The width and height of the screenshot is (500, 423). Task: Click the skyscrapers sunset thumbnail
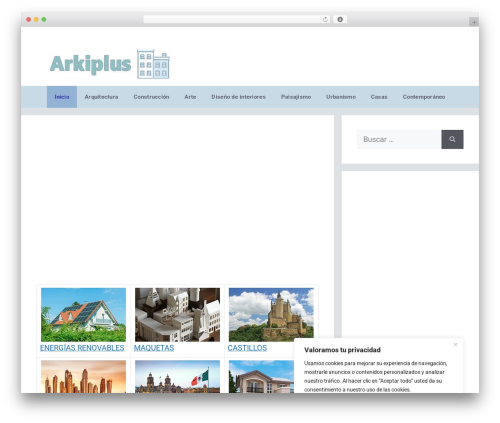tap(84, 376)
